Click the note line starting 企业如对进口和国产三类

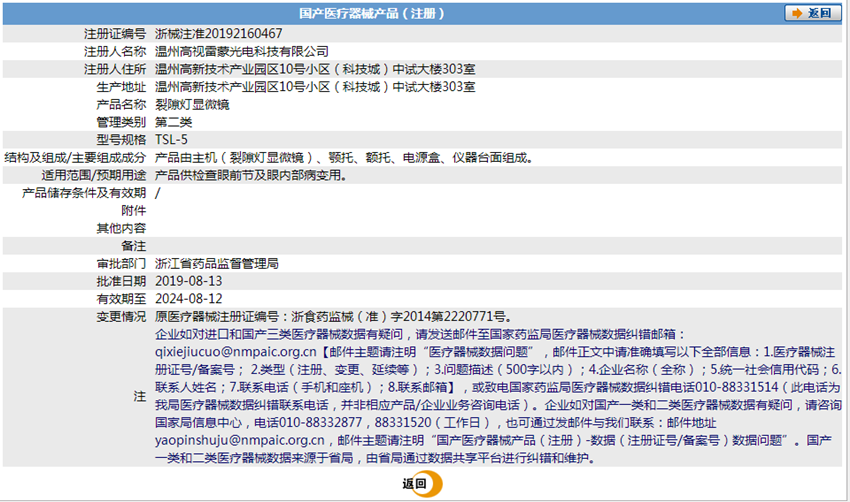click(x=421, y=334)
